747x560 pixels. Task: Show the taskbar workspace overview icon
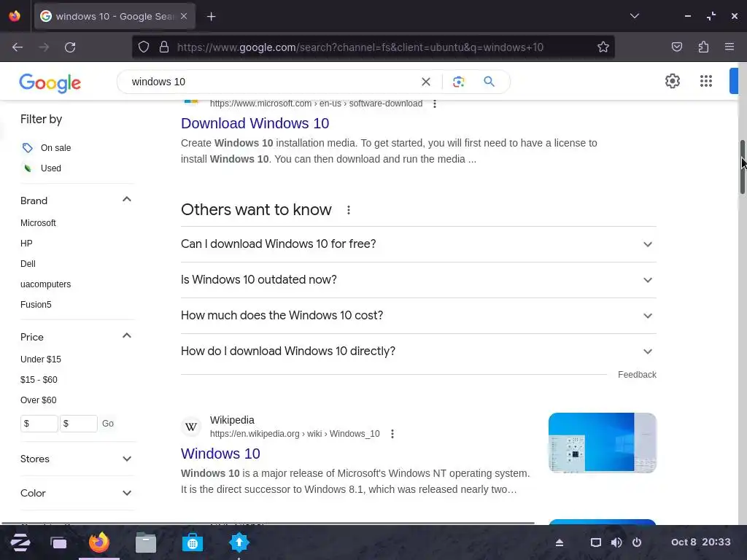pyautogui.click(x=58, y=542)
